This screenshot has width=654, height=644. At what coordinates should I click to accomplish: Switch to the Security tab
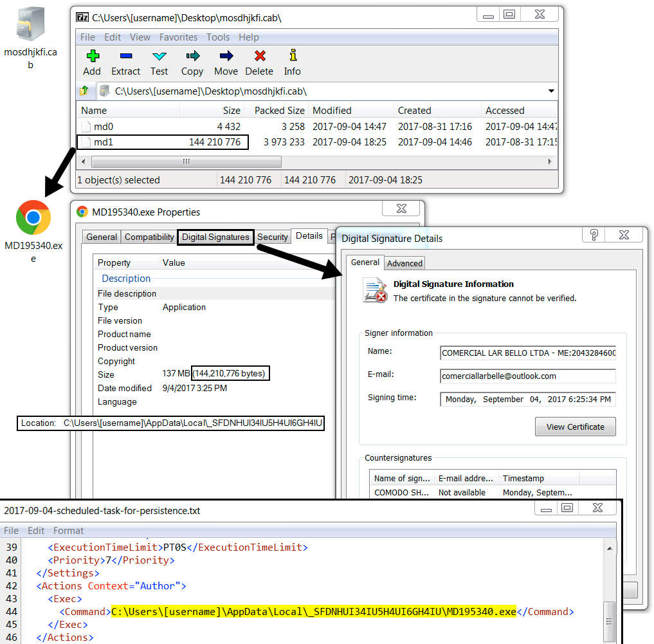pos(273,237)
